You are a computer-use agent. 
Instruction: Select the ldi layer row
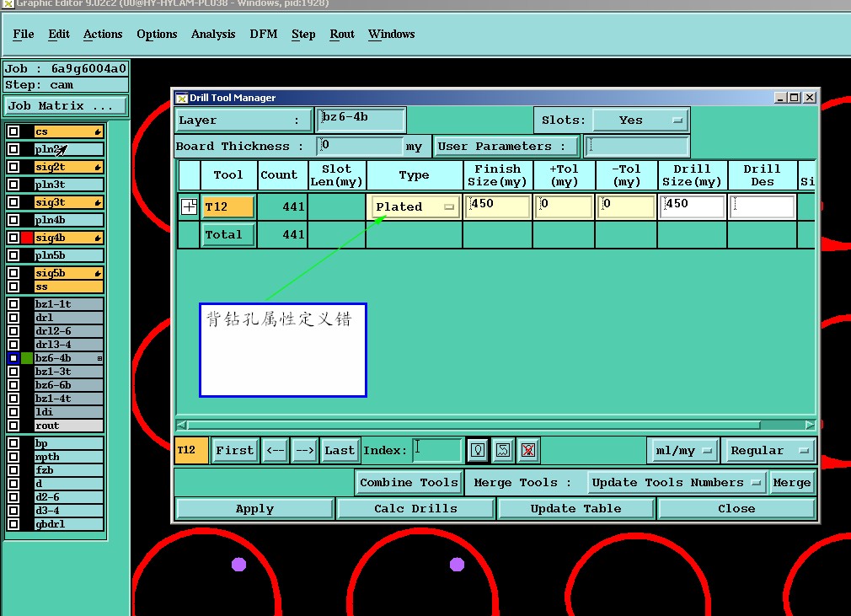tap(69, 412)
